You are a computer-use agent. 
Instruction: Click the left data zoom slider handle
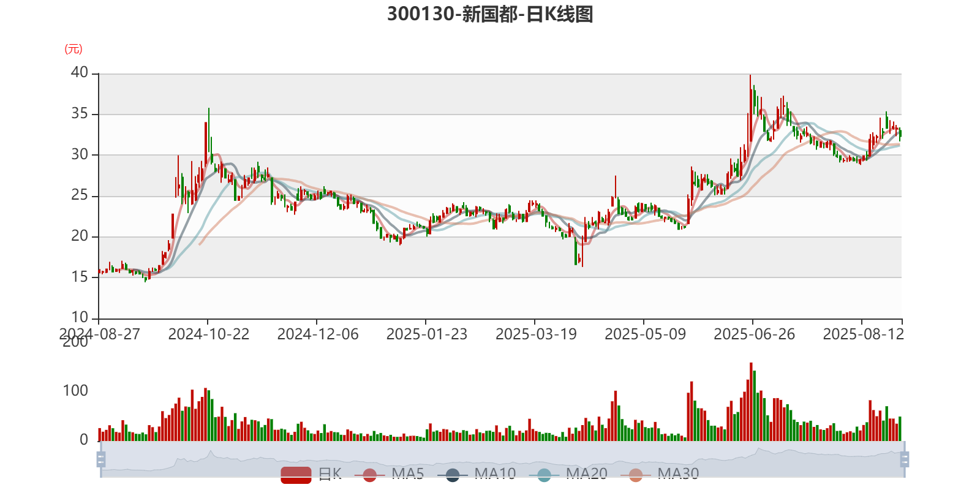tap(101, 459)
